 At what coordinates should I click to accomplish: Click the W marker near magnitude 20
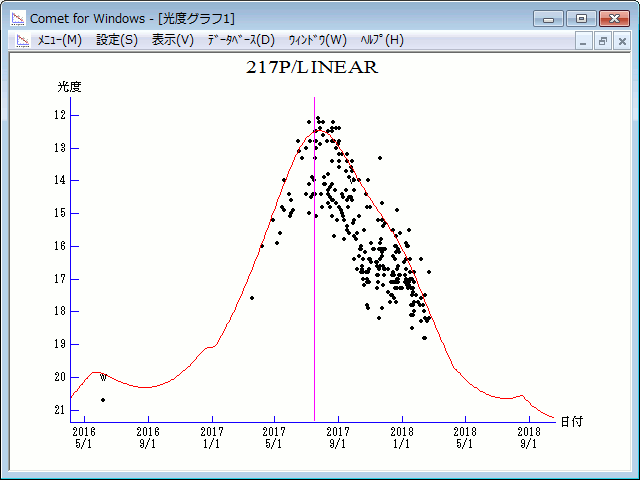[x=103, y=378]
